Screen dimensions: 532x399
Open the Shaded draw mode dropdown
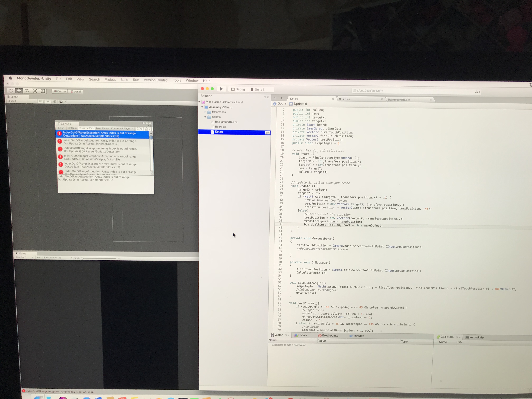21,101
